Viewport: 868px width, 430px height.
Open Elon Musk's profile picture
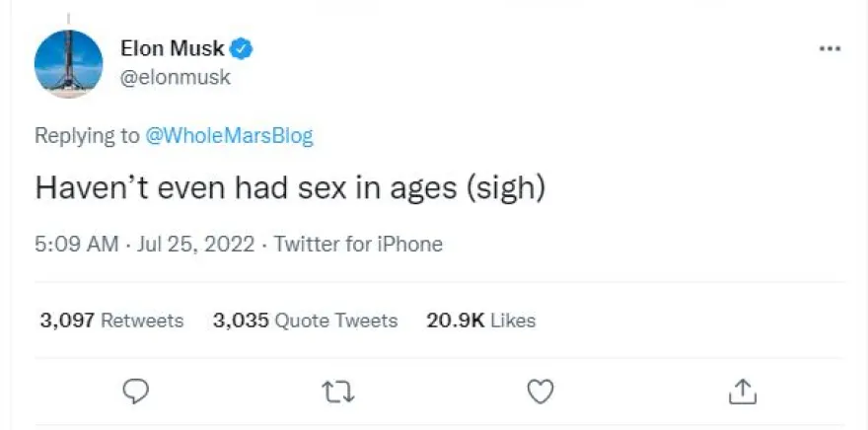pos(68,64)
